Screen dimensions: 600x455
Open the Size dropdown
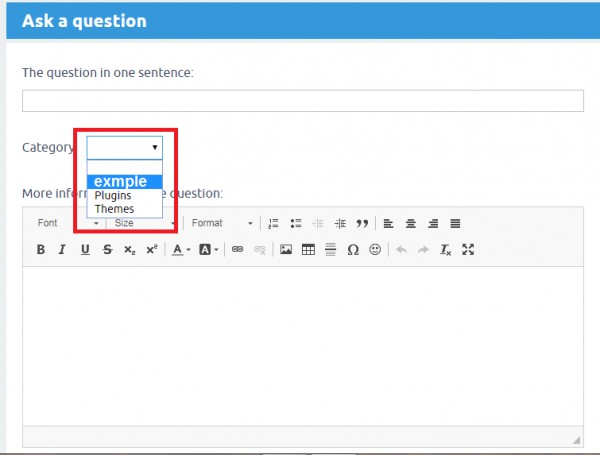(145, 223)
